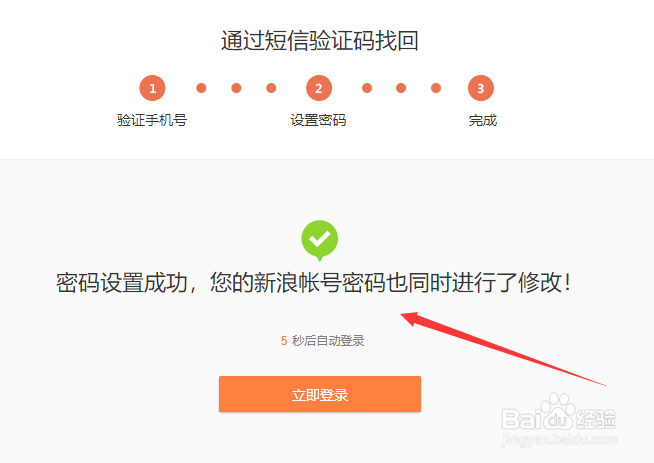This screenshot has width=654, height=463.
Task: Click the first dot after step 1
Action: 201,88
